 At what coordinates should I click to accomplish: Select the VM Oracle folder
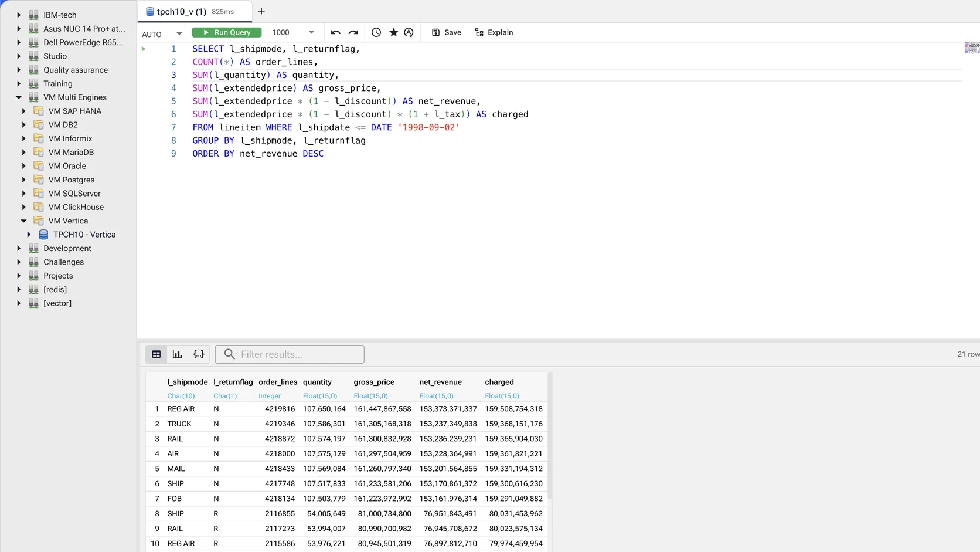(x=67, y=166)
